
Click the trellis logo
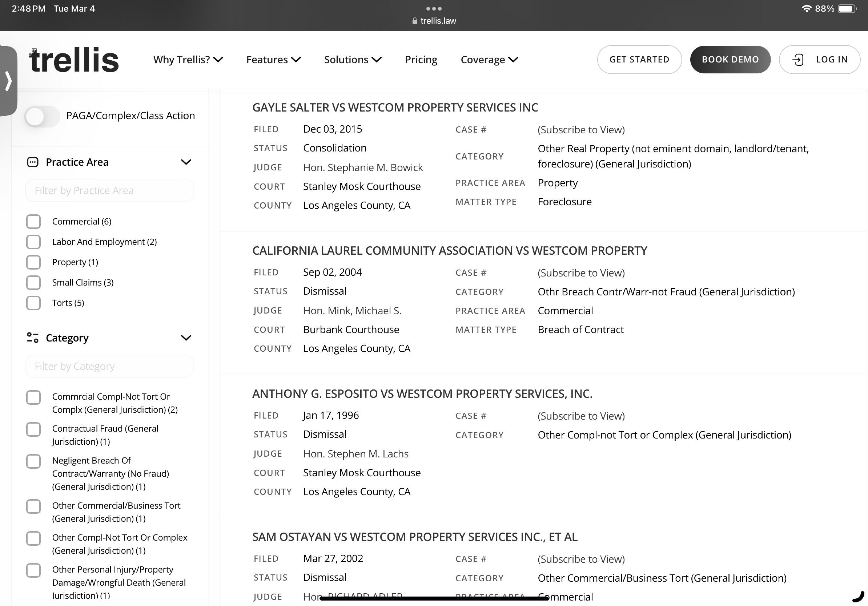(74, 60)
